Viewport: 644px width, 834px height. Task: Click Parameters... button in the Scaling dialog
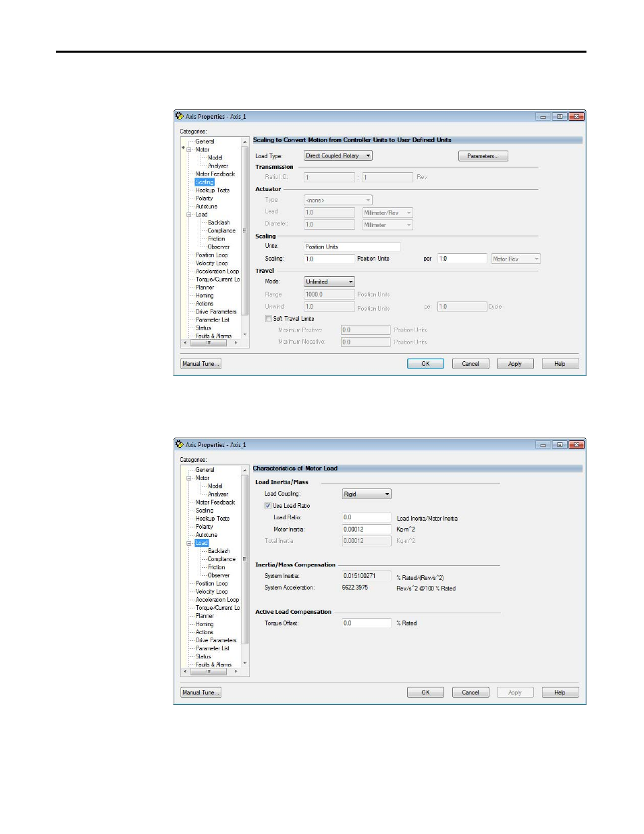(483, 156)
